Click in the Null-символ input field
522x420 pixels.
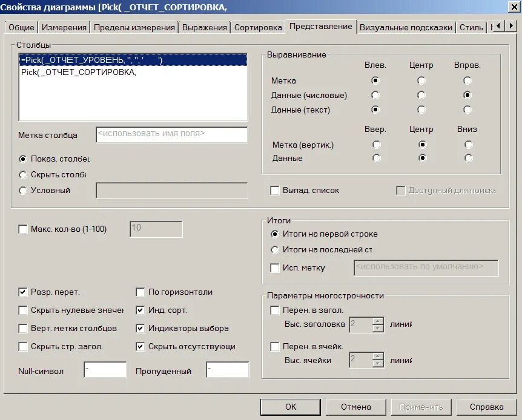point(104,370)
